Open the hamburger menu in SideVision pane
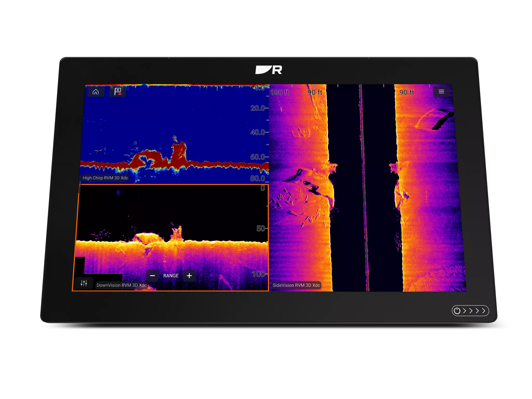Screen dimensions: 532x399 coord(441,92)
